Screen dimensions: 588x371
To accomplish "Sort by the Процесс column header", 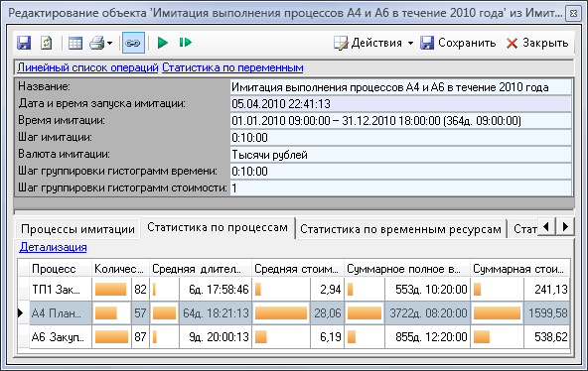I will click(61, 269).
